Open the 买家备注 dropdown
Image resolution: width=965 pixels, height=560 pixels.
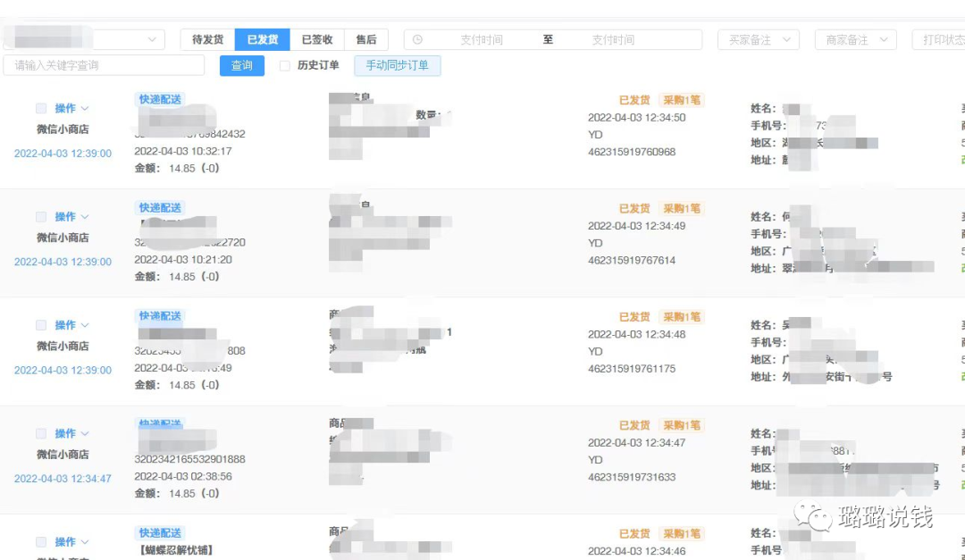click(x=759, y=39)
